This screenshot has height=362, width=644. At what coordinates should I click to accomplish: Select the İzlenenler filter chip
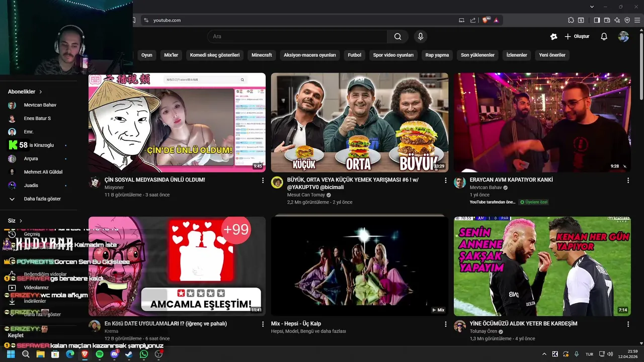pyautogui.click(x=517, y=55)
